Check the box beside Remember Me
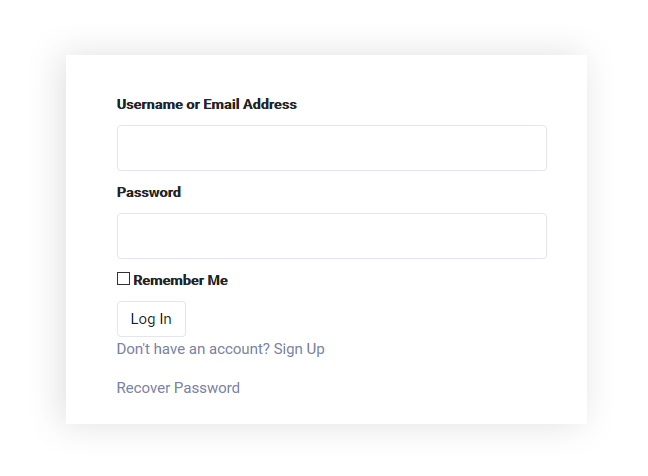 click(x=123, y=279)
